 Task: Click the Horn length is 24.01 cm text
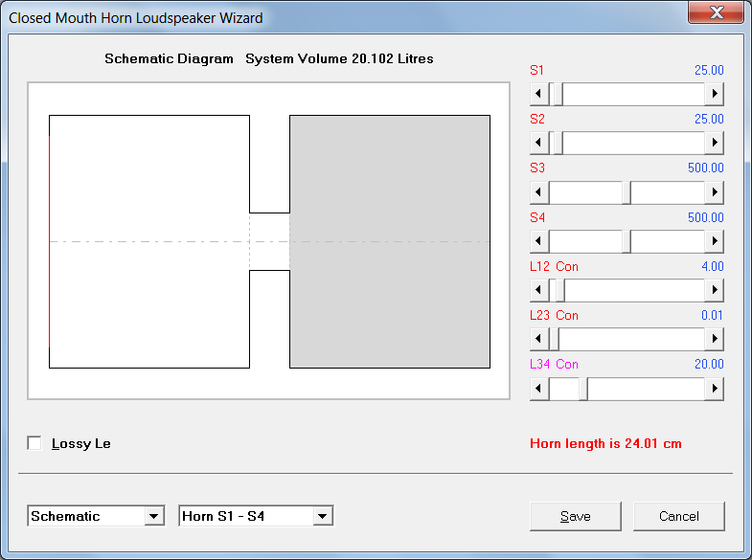[x=605, y=443]
